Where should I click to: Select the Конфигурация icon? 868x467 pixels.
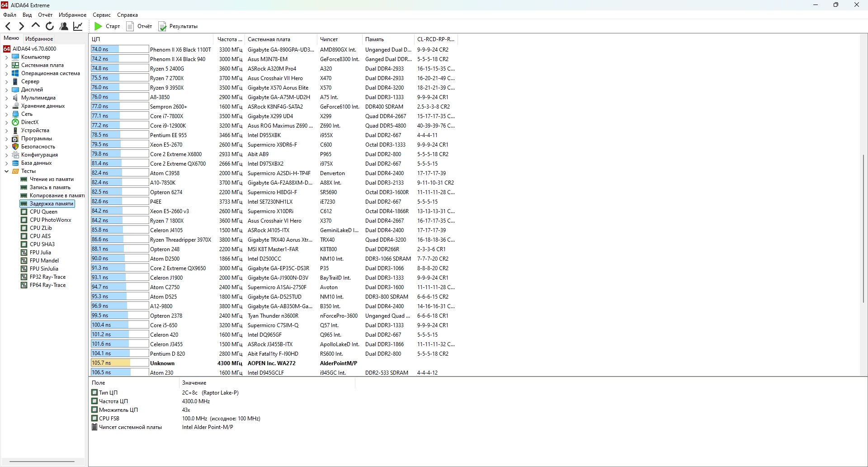(x=15, y=155)
